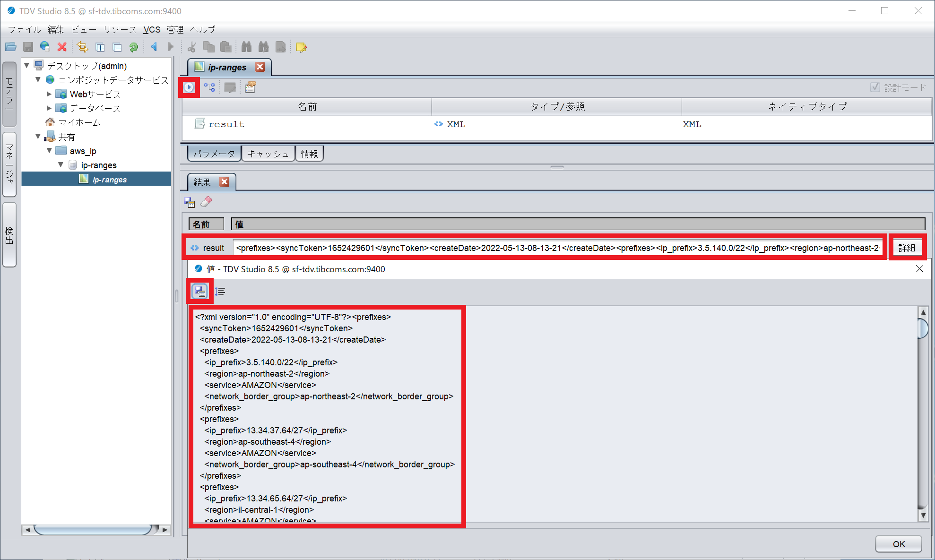Click the lineage diagram icon in editor toolbar

[x=209, y=87]
